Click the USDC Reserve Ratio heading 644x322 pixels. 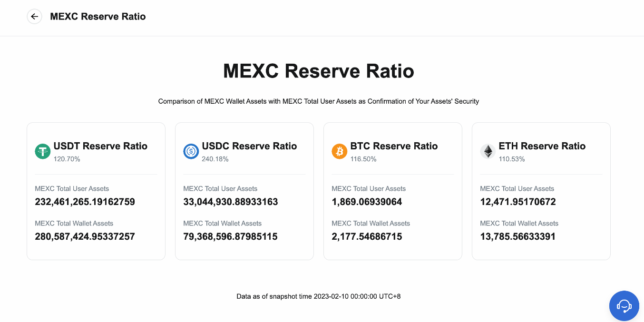(x=249, y=146)
